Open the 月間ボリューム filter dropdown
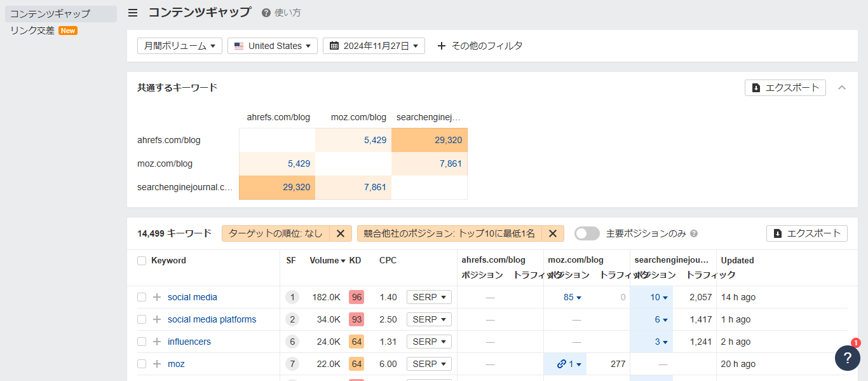868x381 pixels. [x=179, y=45]
